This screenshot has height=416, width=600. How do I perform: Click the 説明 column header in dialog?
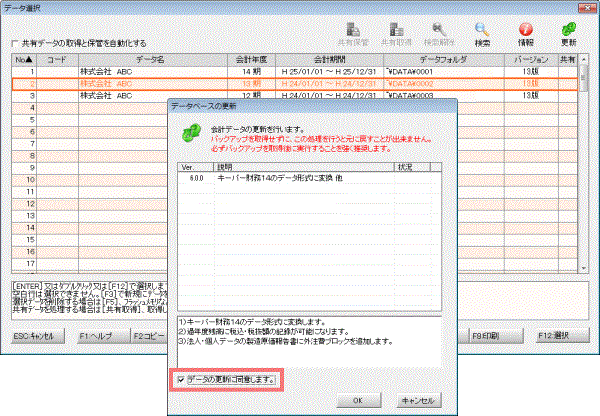tap(303, 167)
